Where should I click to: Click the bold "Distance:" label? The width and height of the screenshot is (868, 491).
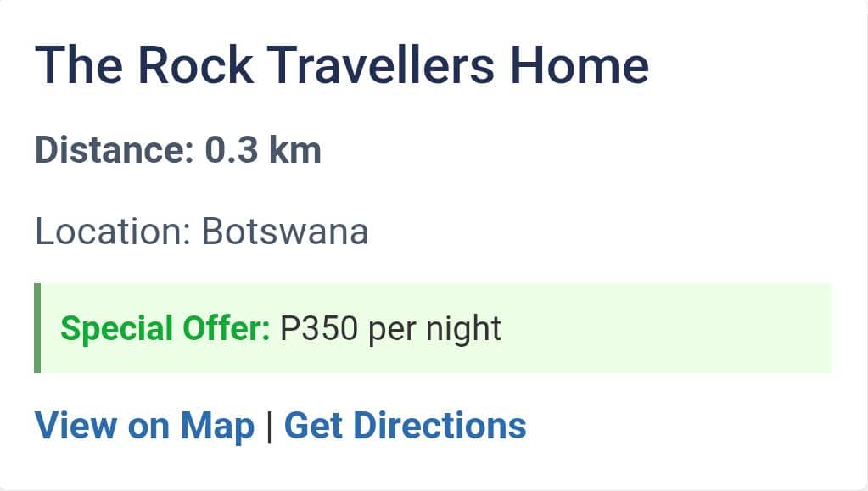115,150
